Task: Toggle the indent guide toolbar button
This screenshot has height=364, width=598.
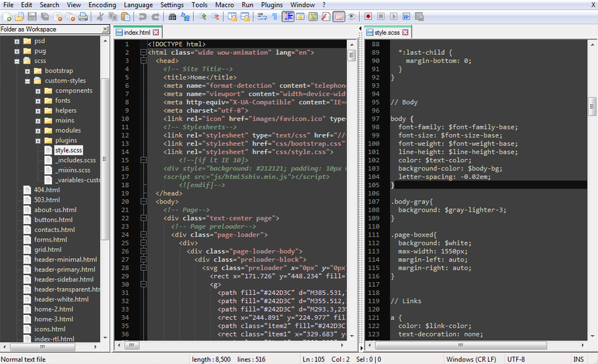Action: coord(288,16)
